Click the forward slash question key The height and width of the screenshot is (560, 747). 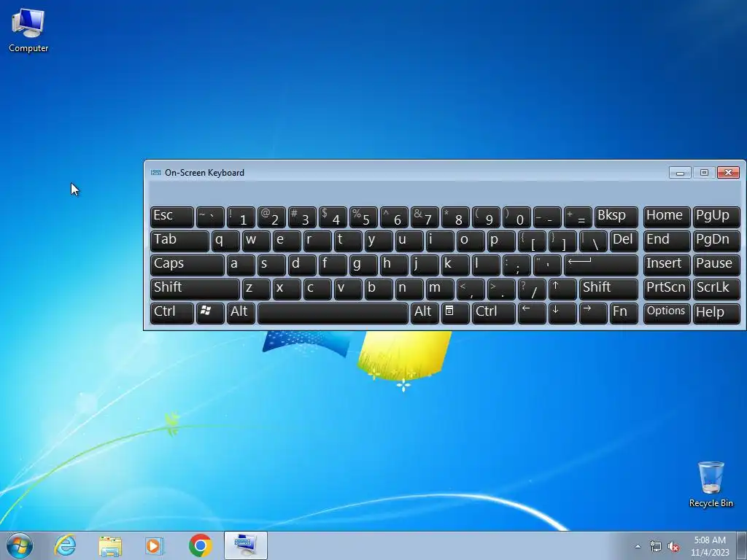tap(532, 289)
